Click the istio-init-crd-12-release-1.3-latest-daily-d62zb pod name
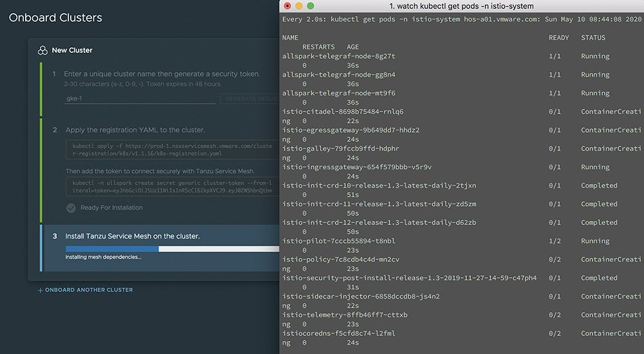 379,222
